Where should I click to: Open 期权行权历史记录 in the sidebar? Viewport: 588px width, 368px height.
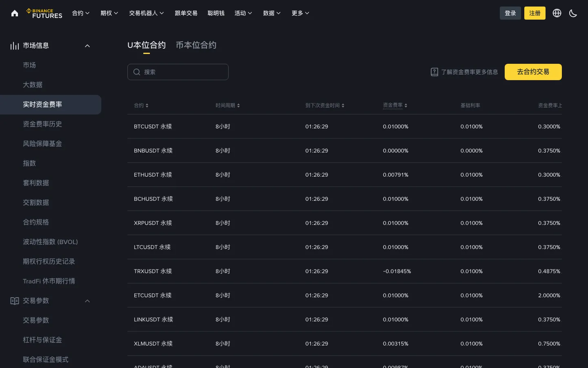[49, 262]
